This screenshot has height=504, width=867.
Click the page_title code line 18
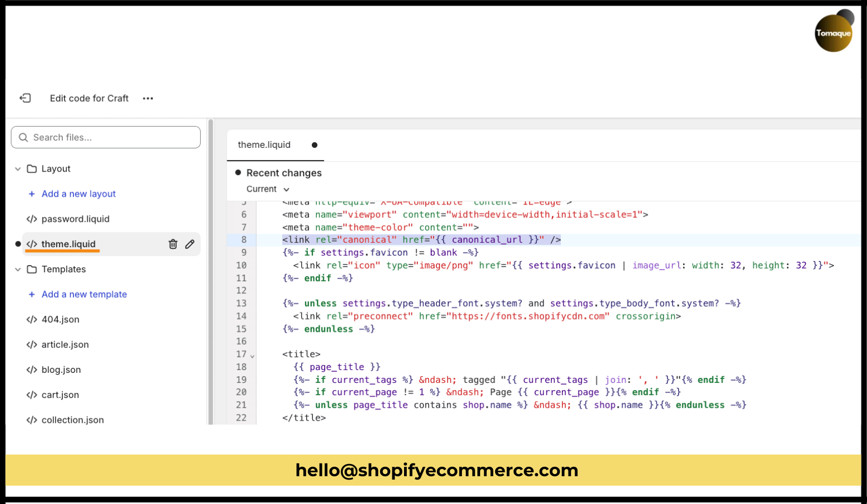[x=337, y=367]
